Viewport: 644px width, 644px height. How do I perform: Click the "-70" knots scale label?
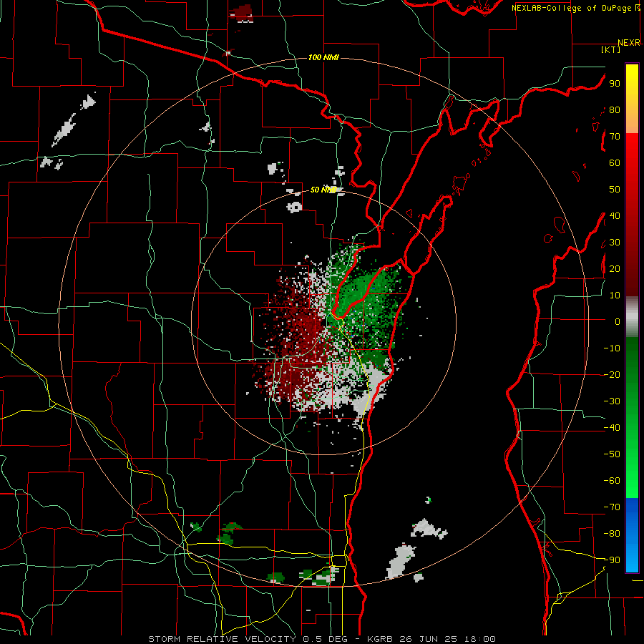[x=612, y=507]
